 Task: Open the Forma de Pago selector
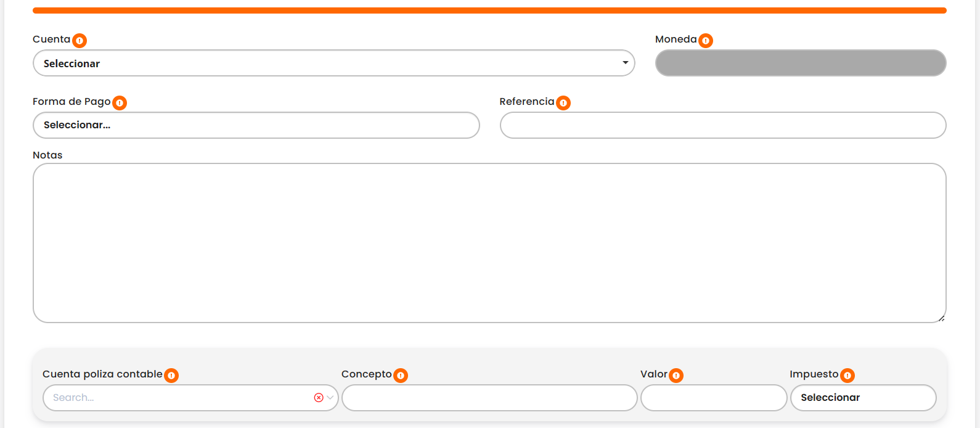click(256, 125)
